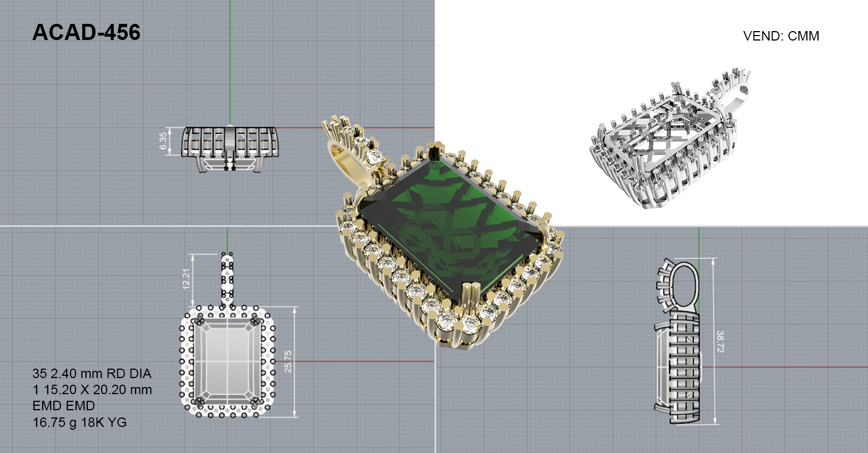Select the 6.35 dimension value

click(163, 141)
